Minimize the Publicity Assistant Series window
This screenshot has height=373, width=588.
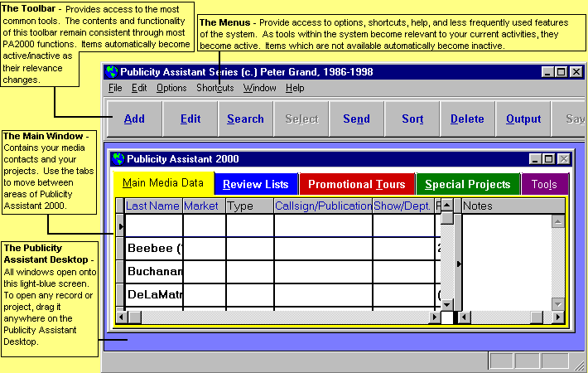(x=547, y=71)
